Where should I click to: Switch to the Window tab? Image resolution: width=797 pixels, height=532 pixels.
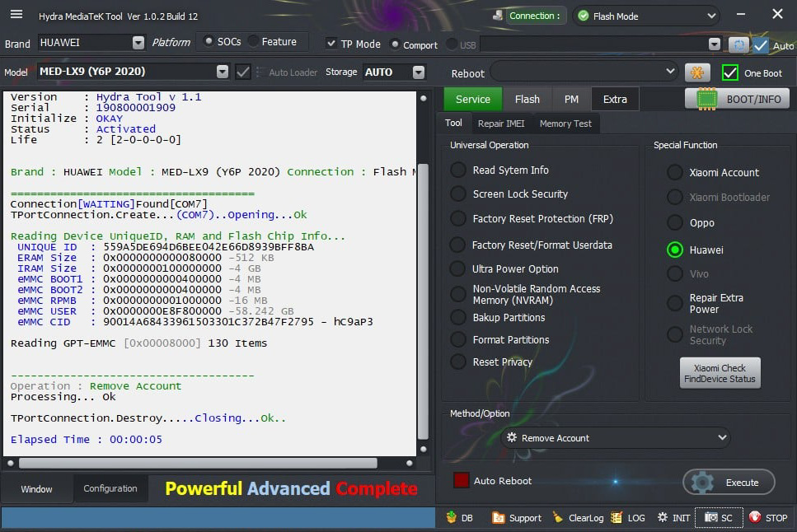[x=36, y=489]
